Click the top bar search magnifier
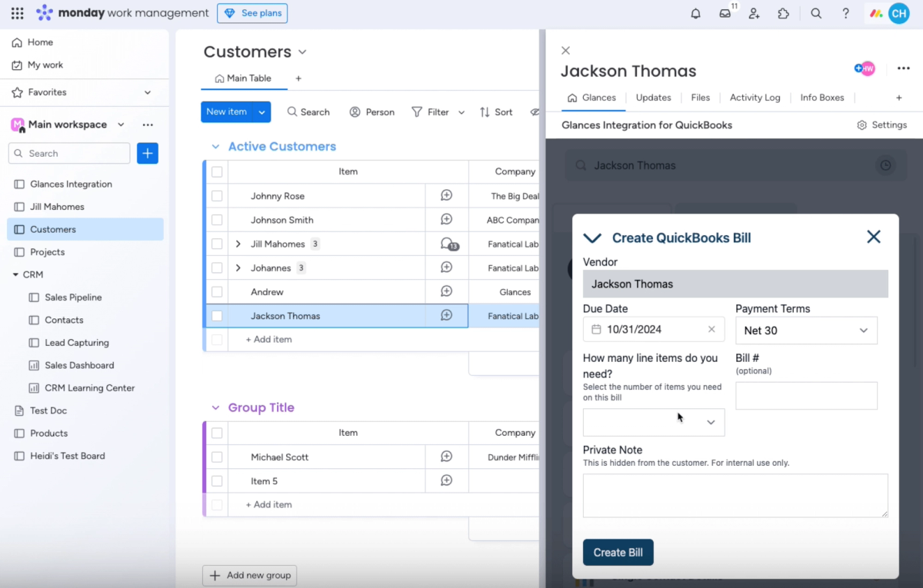 coord(816,13)
